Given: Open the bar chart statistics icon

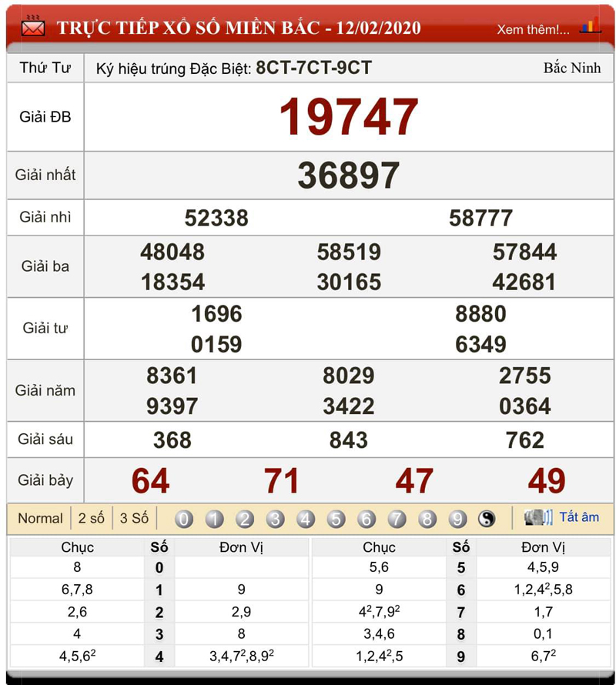Looking at the screenshot, I should pos(590,27).
